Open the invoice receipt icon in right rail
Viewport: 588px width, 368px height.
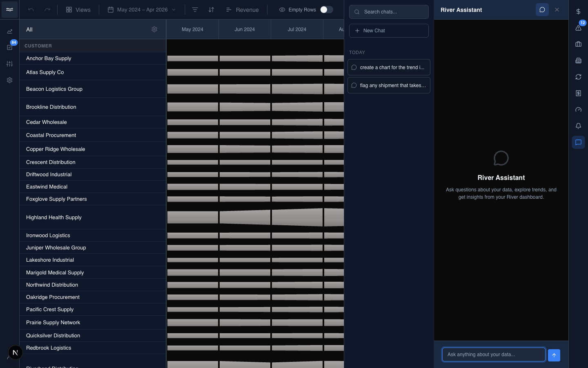(x=578, y=93)
